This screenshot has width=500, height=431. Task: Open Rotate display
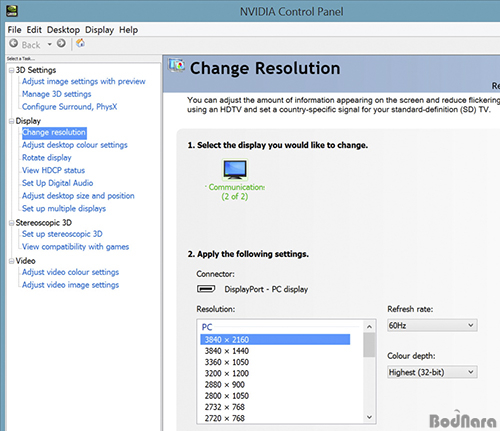click(x=47, y=158)
